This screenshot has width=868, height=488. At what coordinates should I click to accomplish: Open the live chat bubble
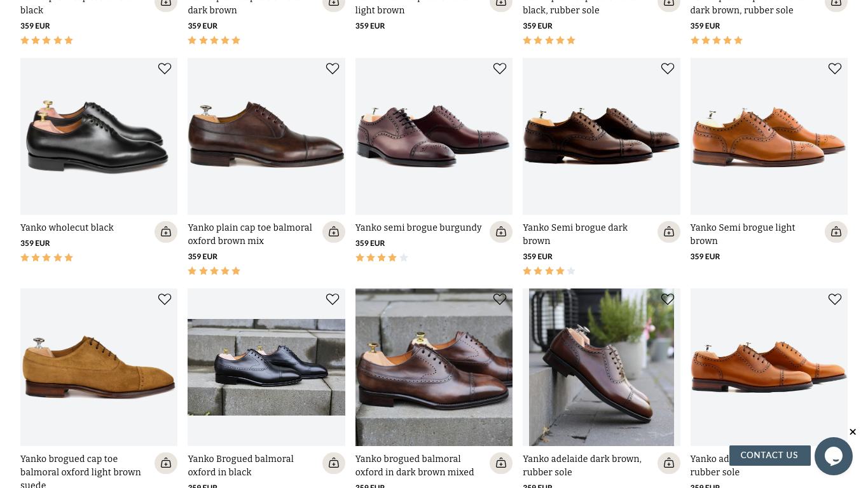(834, 456)
